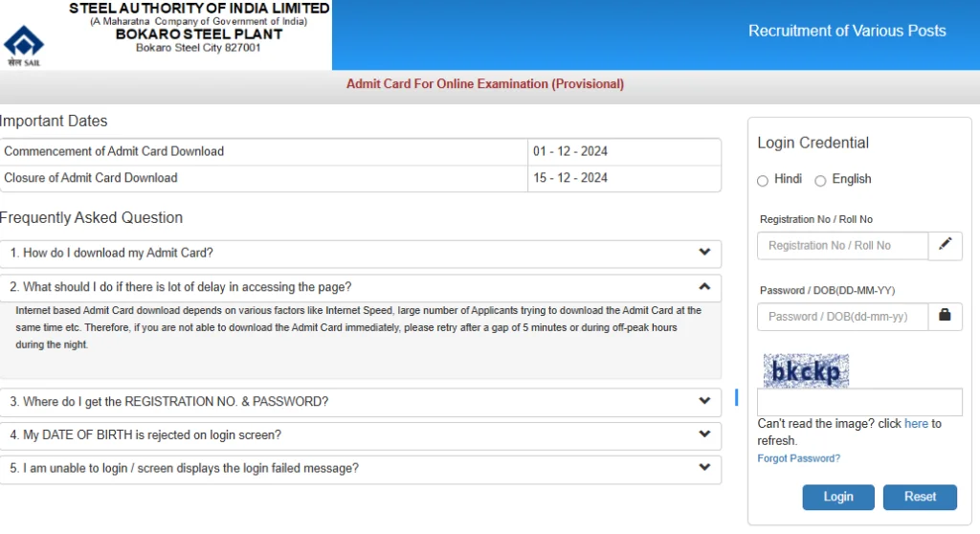
Task: Click Admit Card For Online Examination (Provisional) title
Action: coord(485,84)
